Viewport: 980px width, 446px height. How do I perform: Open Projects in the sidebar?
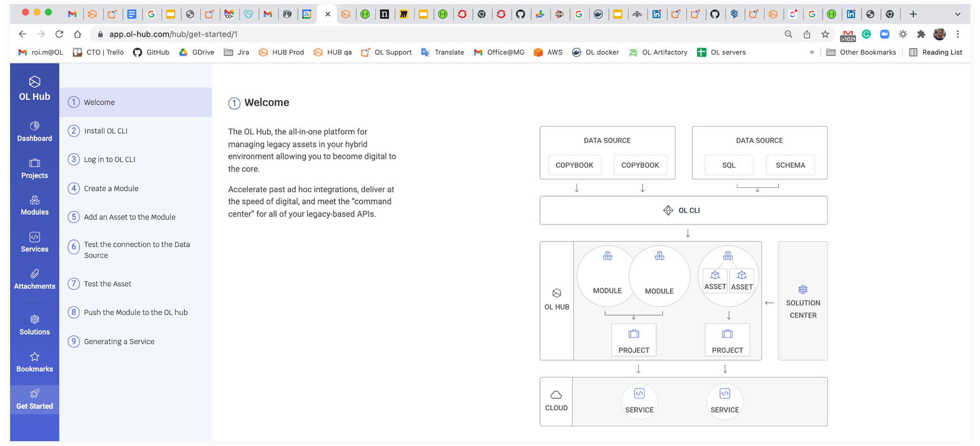(34, 169)
